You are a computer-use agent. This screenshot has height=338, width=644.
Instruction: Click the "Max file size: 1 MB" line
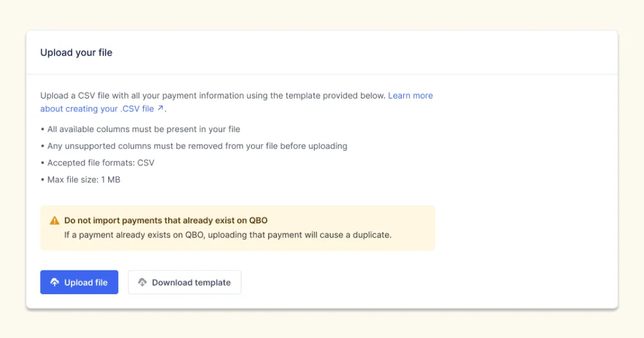tap(84, 180)
